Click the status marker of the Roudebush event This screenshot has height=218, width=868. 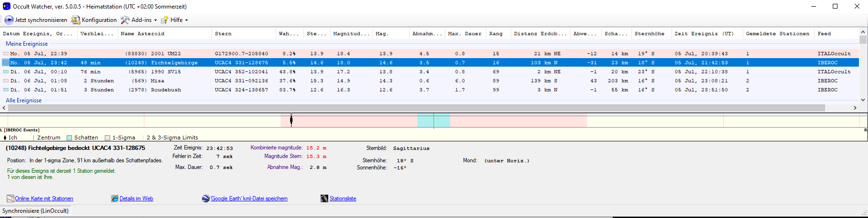click(x=6, y=90)
